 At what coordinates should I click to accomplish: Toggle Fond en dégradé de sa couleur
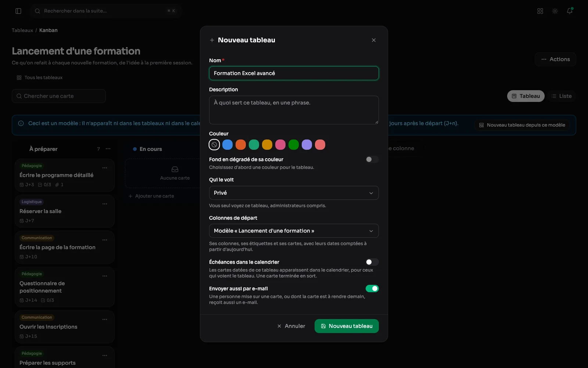372,159
